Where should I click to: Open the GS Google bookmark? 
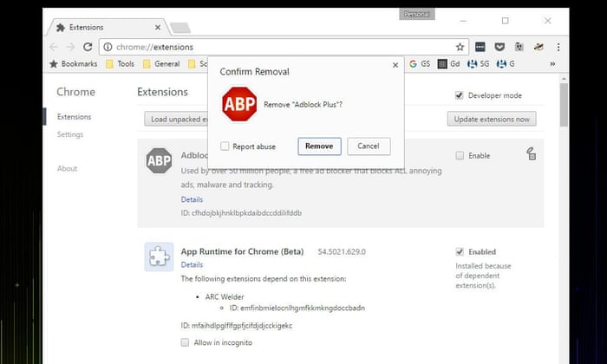(420, 64)
